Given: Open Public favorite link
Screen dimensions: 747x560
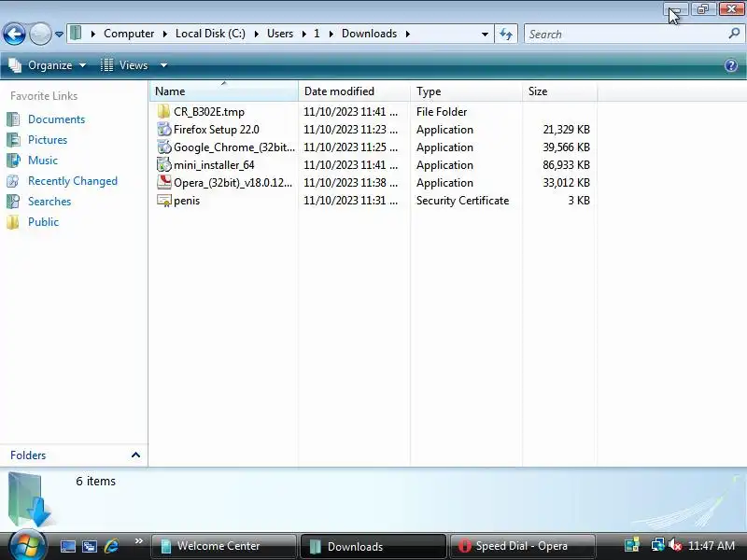Looking at the screenshot, I should click(x=43, y=222).
